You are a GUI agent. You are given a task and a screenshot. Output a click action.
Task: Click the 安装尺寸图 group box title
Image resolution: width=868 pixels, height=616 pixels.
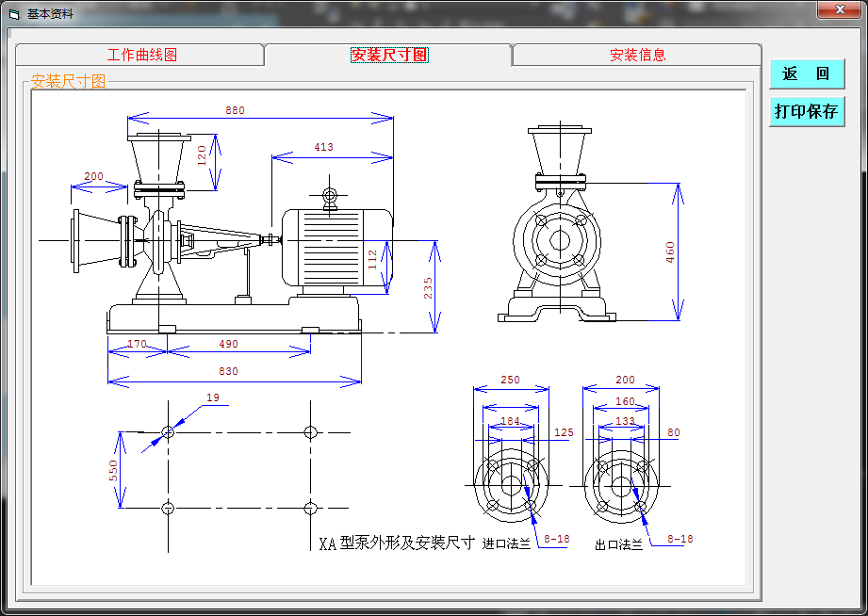(68, 81)
